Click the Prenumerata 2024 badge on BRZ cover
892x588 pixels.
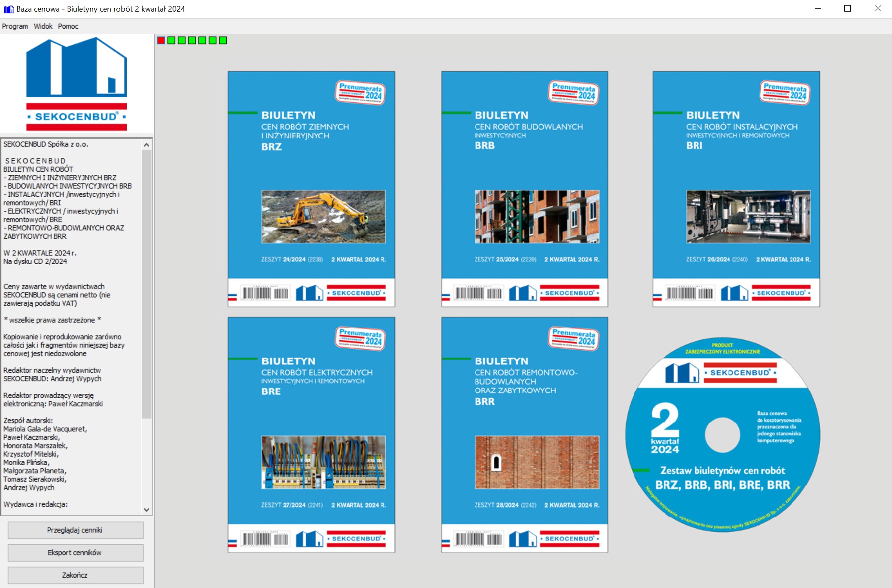[360, 92]
